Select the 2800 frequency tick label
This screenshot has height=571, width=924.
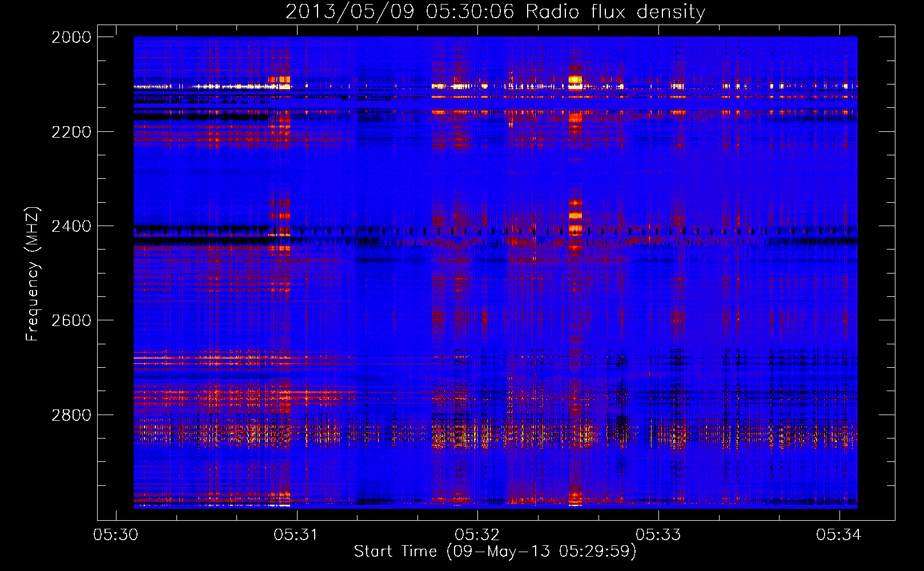pos(71,415)
